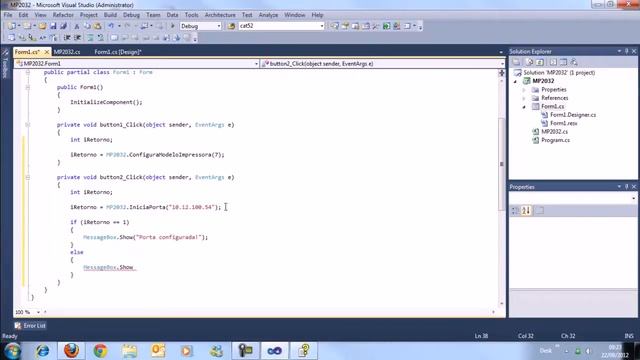Image resolution: width=640 pixels, height=360 pixels.
Task: Click the Find in Files icon beside cat52
Action: point(231,26)
